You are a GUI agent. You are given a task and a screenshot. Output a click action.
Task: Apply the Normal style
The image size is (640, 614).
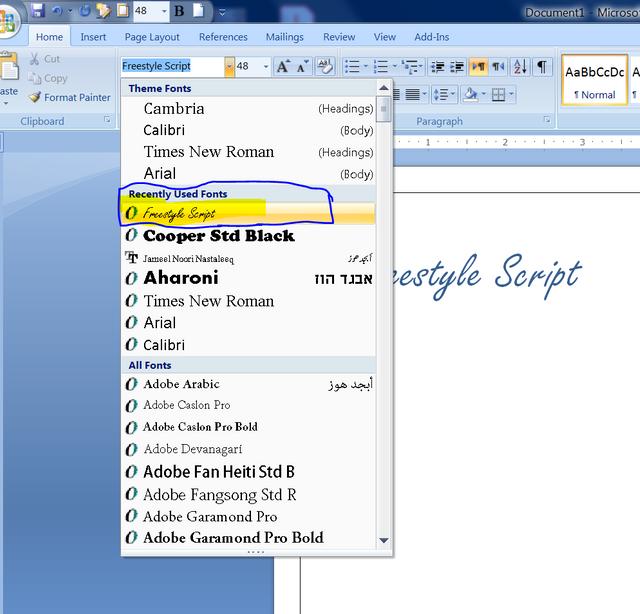point(595,80)
